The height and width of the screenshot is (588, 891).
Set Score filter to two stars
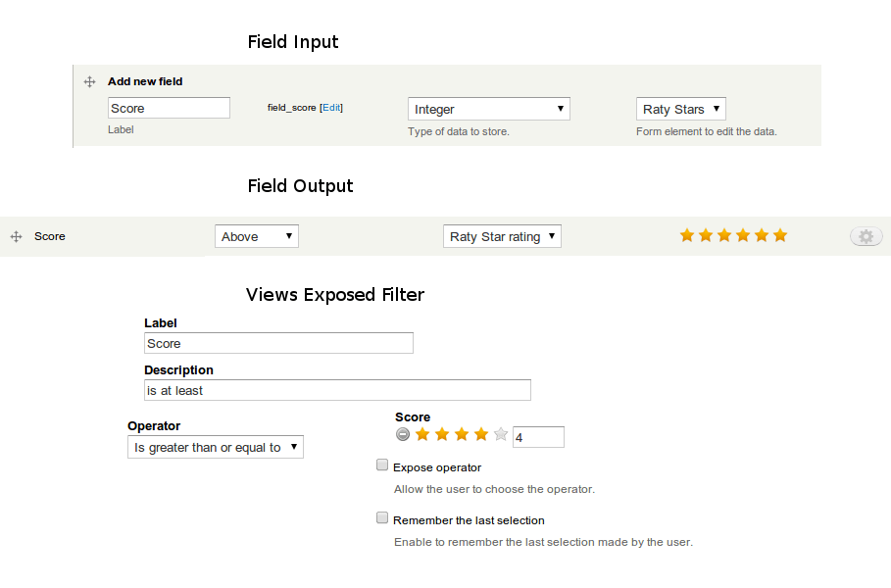click(442, 434)
